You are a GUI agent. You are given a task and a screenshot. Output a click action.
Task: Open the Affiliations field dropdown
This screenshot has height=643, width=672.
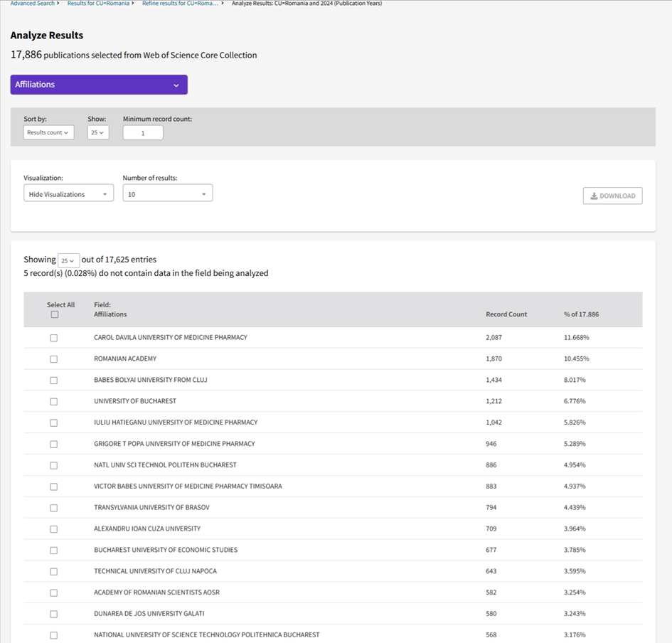(x=99, y=85)
